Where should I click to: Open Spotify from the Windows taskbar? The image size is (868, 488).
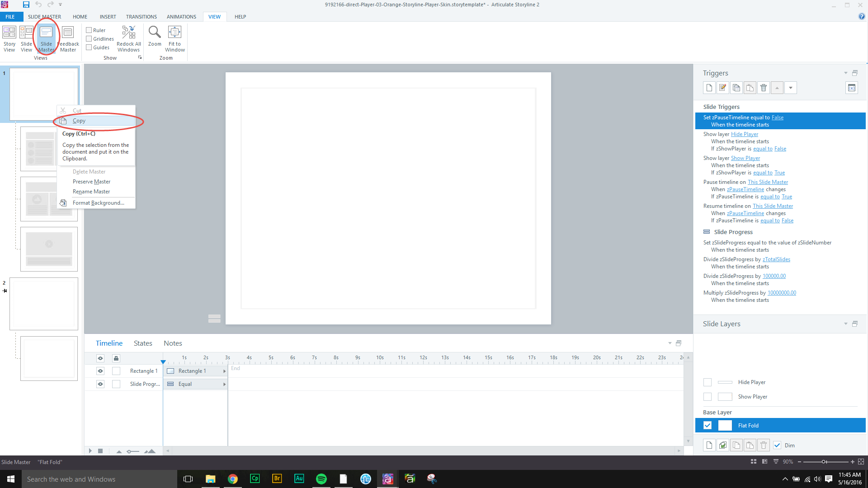click(321, 479)
